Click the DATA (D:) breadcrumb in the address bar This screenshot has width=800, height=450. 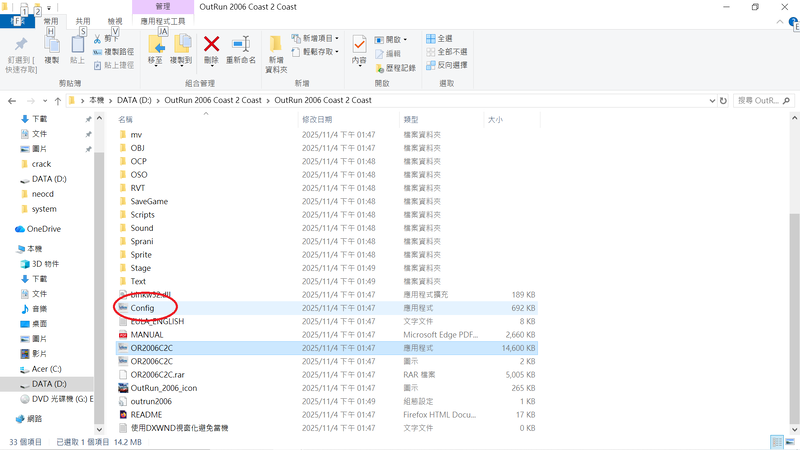(x=134, y=101)
